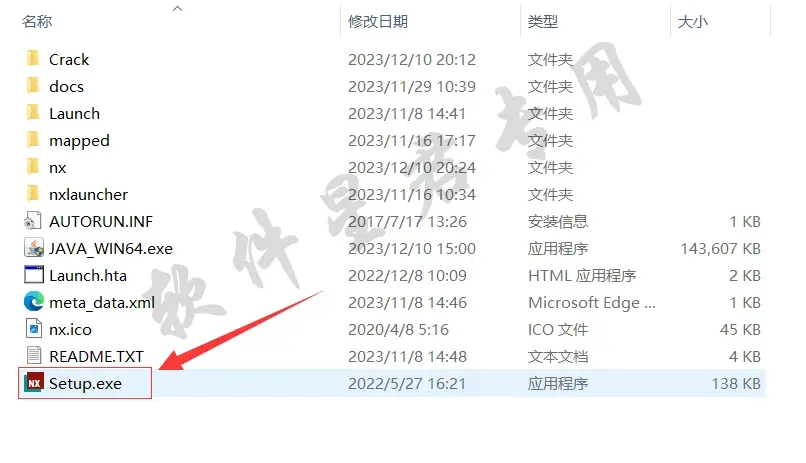Click the NX icon of Setup.exe

tap(34, 383)
